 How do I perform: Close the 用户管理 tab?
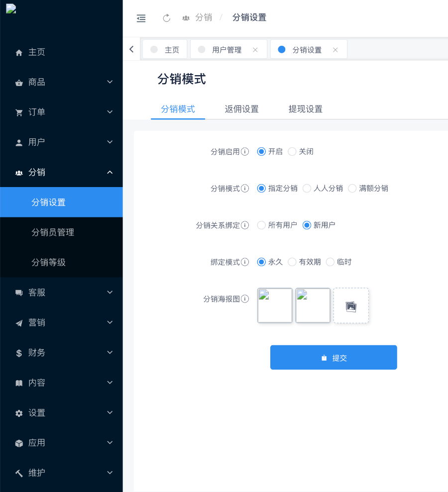click(x=255, y=50)
